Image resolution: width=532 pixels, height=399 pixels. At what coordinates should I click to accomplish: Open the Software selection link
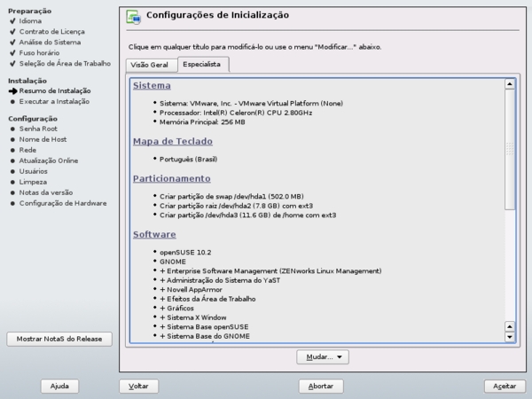pyautogui.click(x=154, y=234)
